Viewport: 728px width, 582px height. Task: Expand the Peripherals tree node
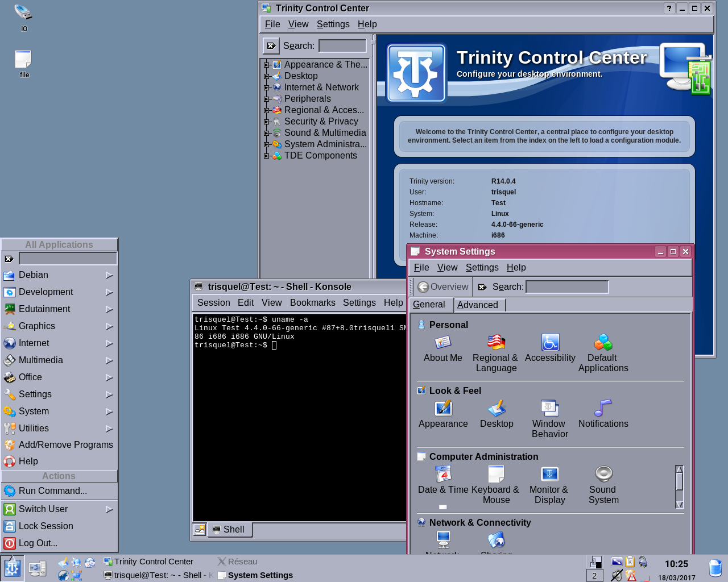tap(266, 99)
